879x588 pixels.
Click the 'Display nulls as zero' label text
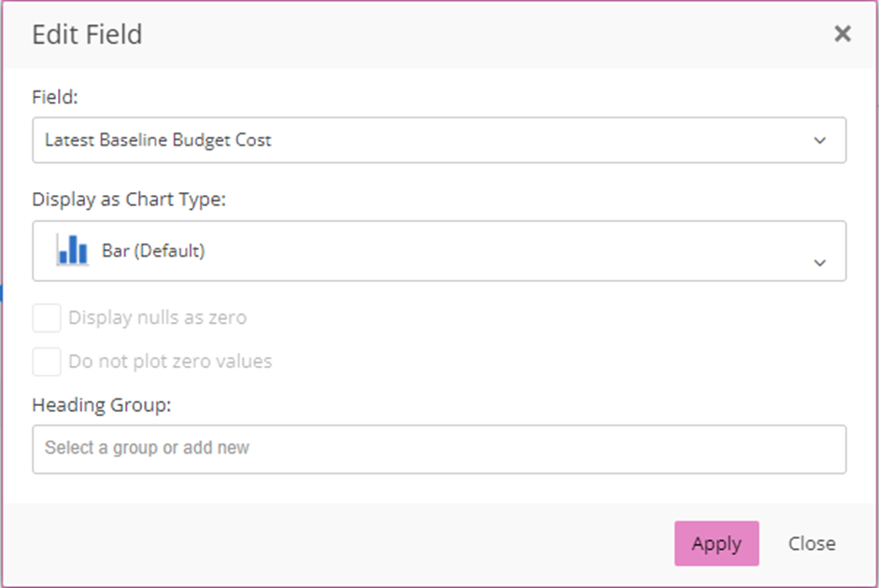157,318
